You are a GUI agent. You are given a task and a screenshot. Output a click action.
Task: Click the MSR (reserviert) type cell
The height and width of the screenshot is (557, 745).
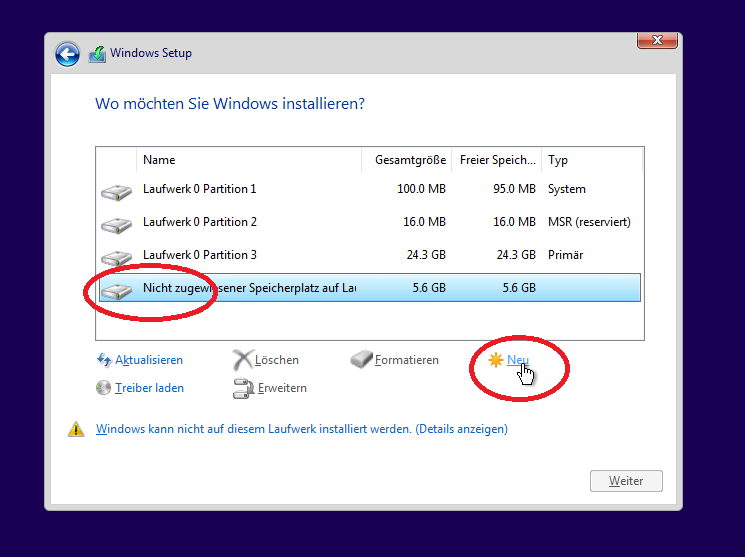[x=589, y=222]
